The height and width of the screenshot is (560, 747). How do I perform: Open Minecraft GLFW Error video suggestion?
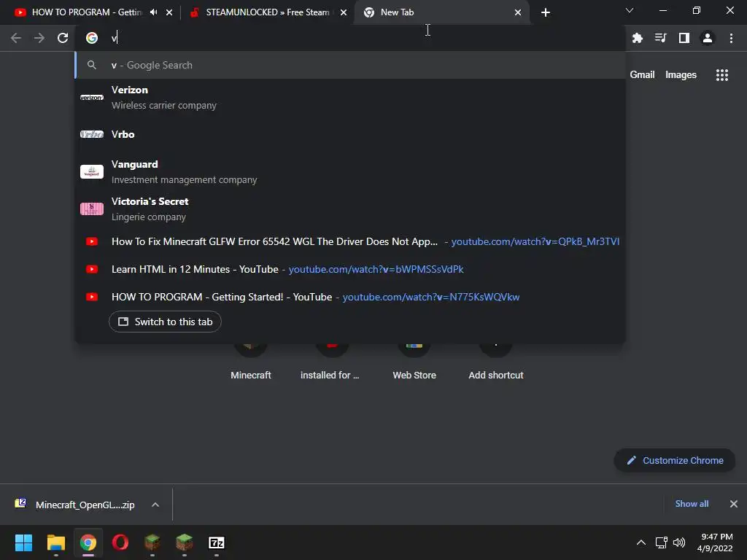[350, 241]
